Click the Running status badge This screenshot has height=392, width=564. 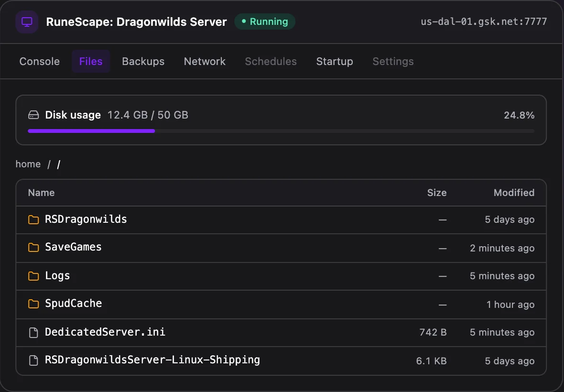(x=265, y=22)
